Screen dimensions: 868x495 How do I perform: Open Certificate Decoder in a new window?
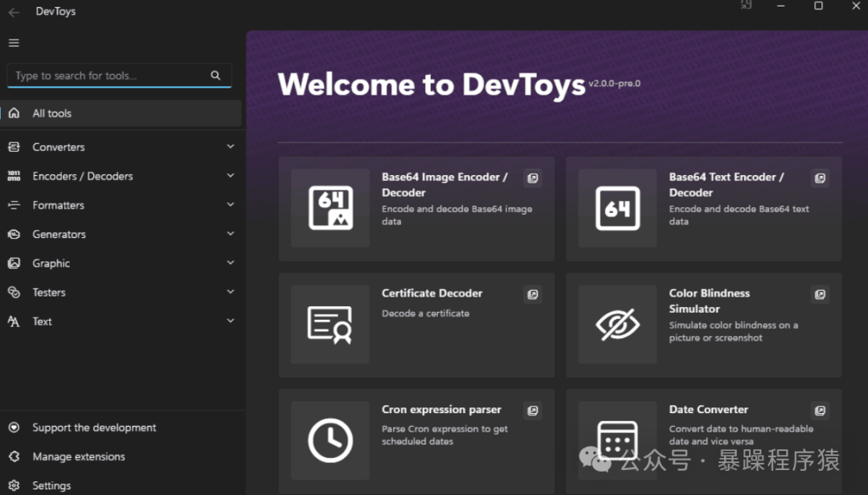point(532,294)
